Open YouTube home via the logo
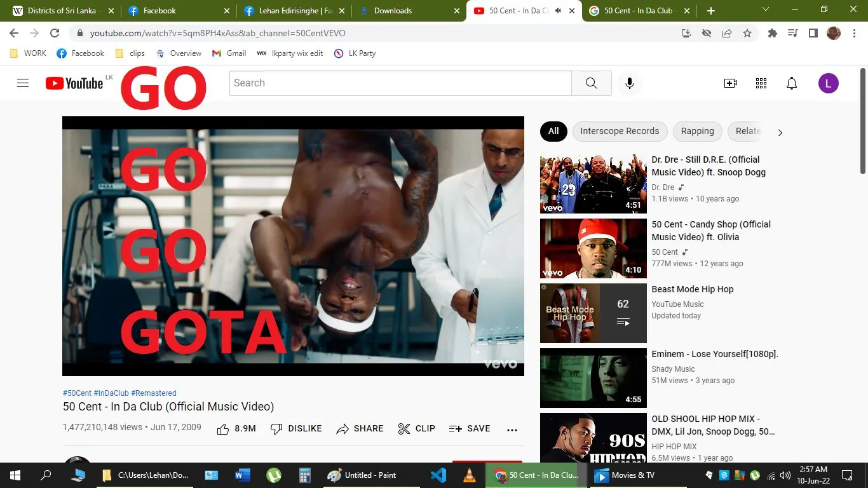Viewport: 868px width, 488px height. [x=74, y=83]
